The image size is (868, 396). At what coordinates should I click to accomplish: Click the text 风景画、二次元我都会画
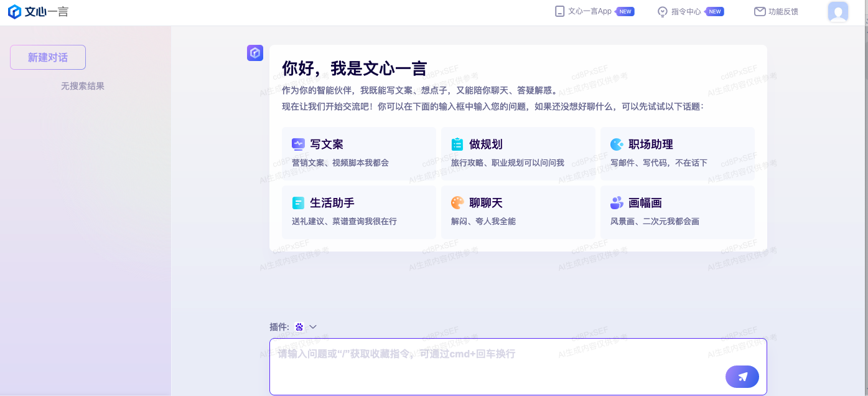click(x=655, y=222)
